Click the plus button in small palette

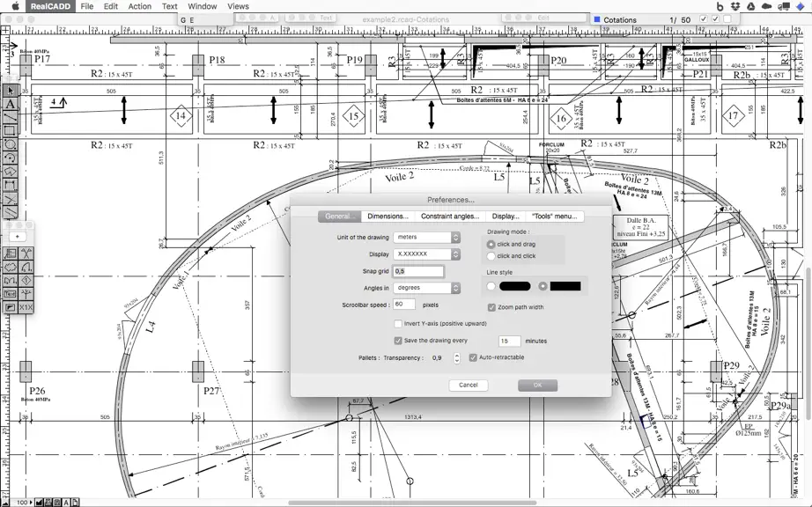(x=18, y=237)
